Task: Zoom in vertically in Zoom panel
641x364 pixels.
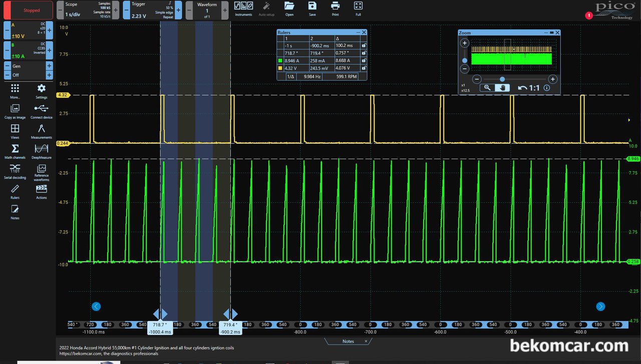Action: pyautogui.click(x=465, y=44)
